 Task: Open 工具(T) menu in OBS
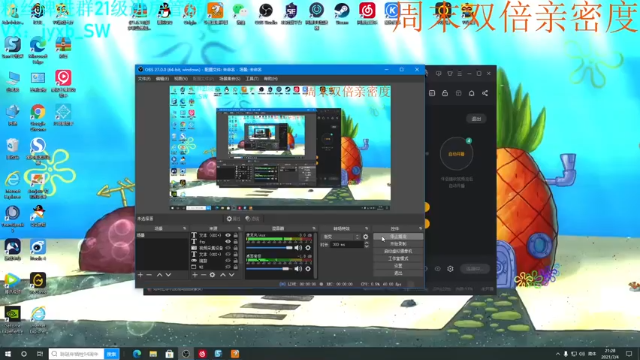tap(252, 79)
